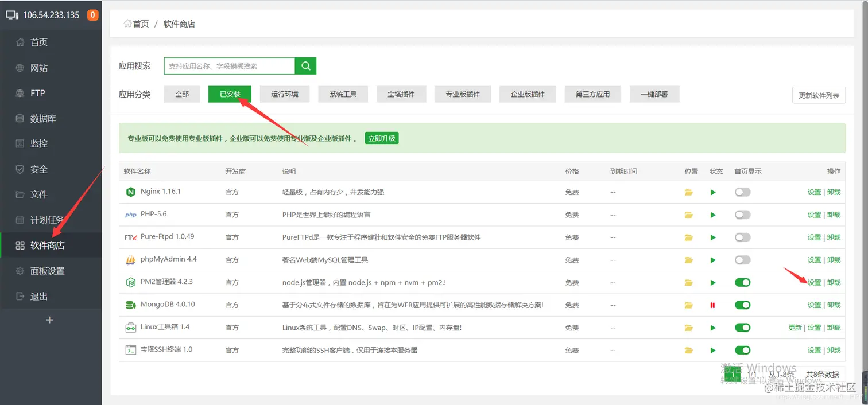Viewport: 868px width, 405px height.
Task: Click the PM2管理器 node.js icon
Action: (x=130, y=282)
